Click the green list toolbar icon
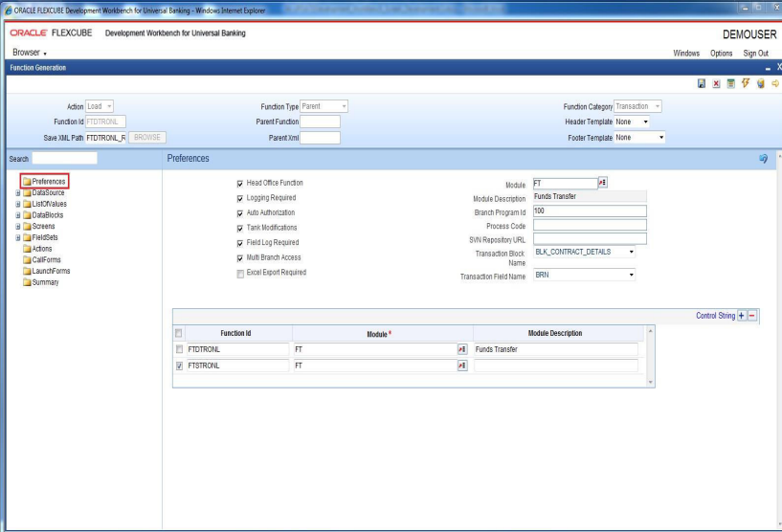 click(730, 84)
